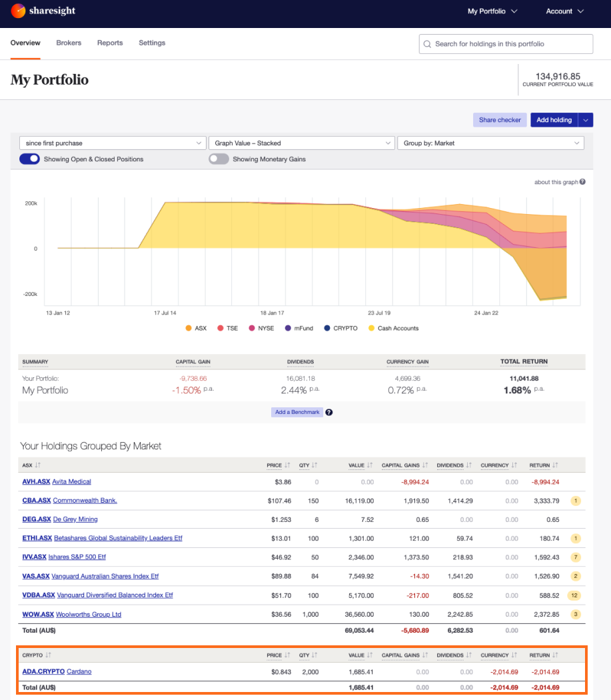Click the -1.50% capital gain figure
Screen dimensions: 611x700
point(187,390)
